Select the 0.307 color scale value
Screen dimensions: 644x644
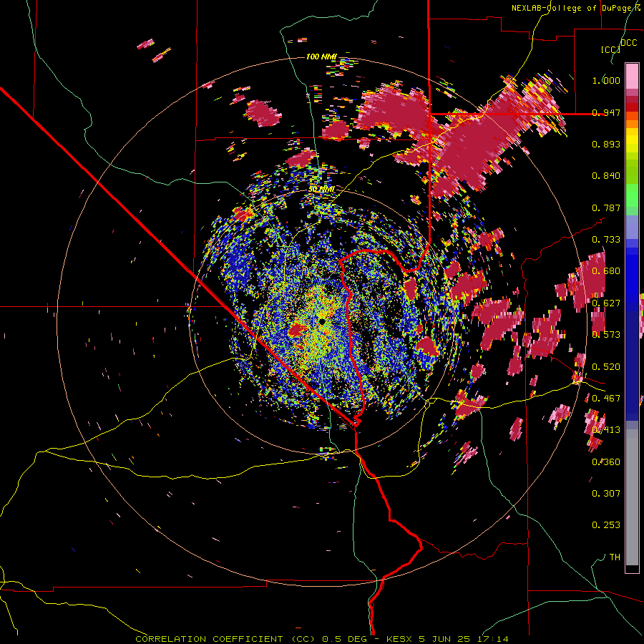click(606, 493)
